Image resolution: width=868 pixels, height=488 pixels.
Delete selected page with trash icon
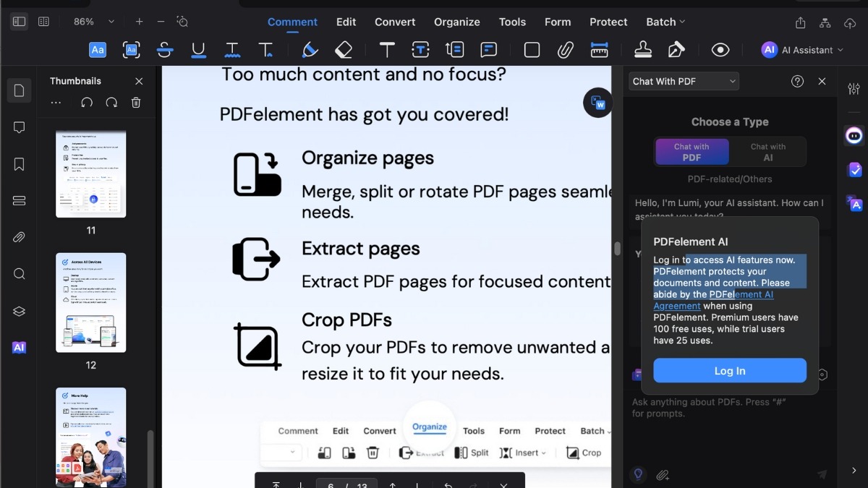coord(136,103)
